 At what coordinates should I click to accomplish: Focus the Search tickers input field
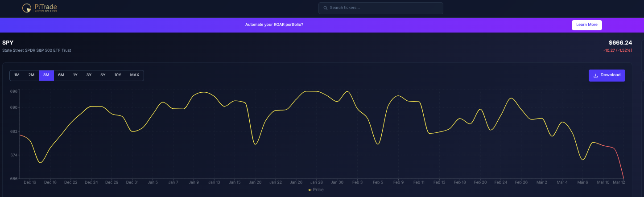pos(380,8)
